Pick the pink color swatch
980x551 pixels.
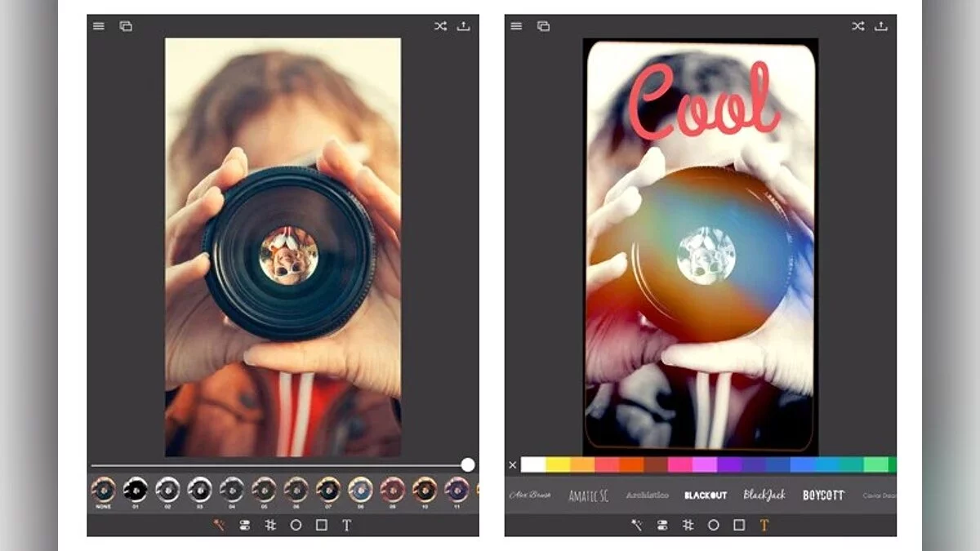pos(679,465)
